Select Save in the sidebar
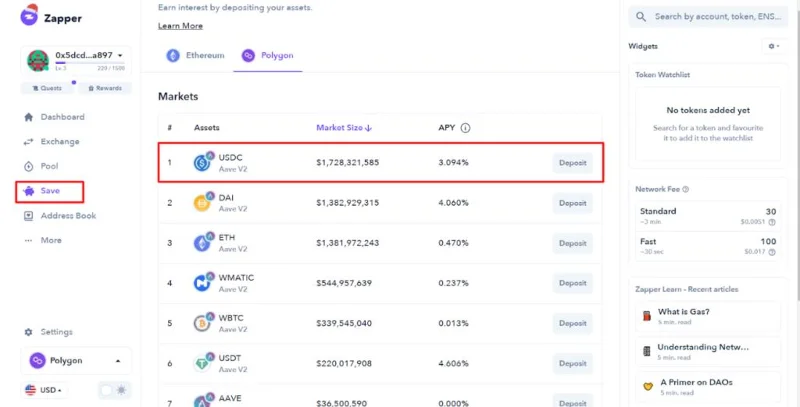This screenshot has width=800, height=407. [x=49, y=191]
